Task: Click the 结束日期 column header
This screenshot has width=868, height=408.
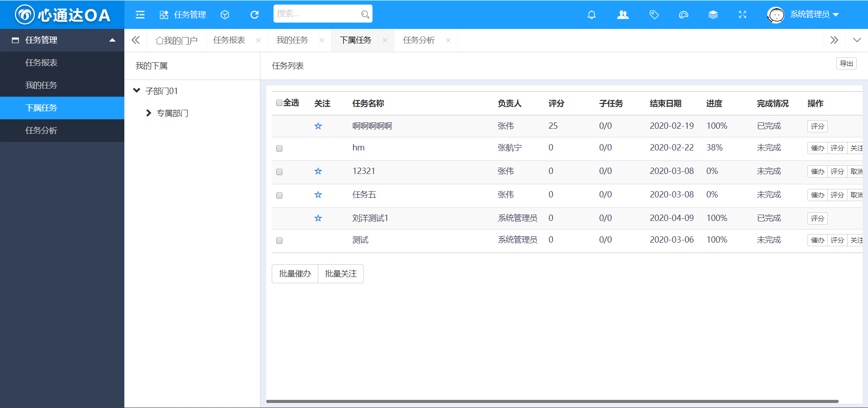Action: click(x=665, y=103)
